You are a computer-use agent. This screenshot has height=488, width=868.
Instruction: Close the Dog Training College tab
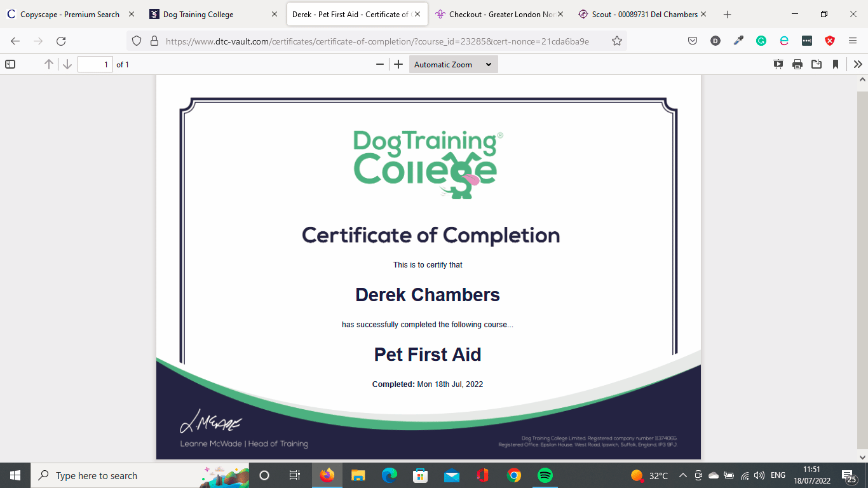point(275,14)
